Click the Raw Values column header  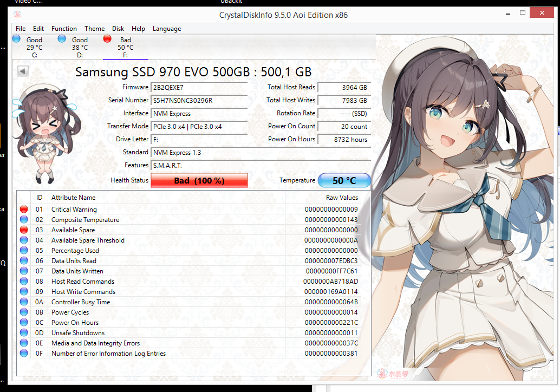pyautogui.click(x=323, y=198)
